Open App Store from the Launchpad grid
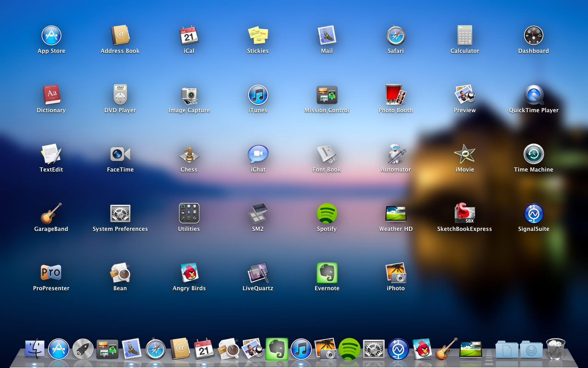 (51, 36)
